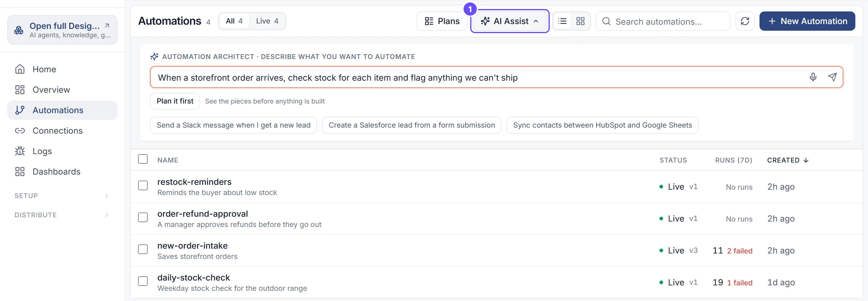Screen dimensions: 868x301
Task: Select the order-refund-approval checkbox
Action: click(x=143, y=218)
